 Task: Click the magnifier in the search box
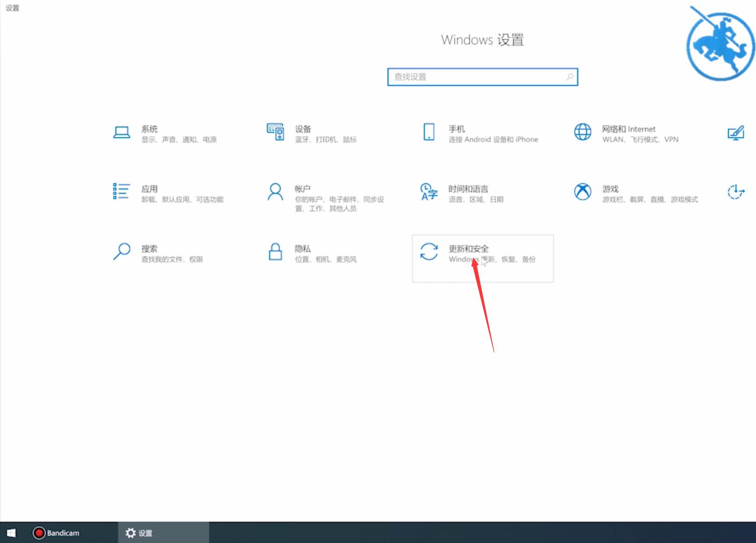pos(569,77)
